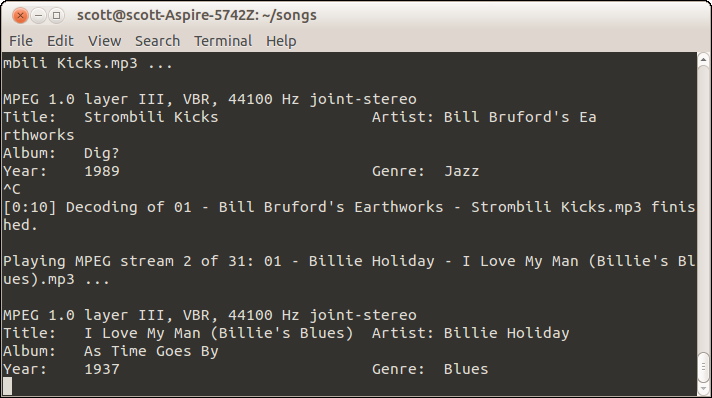This screenshot has height=398, width=712.
Task: Click the scrollbar down arrow
Action: (703, 390)
